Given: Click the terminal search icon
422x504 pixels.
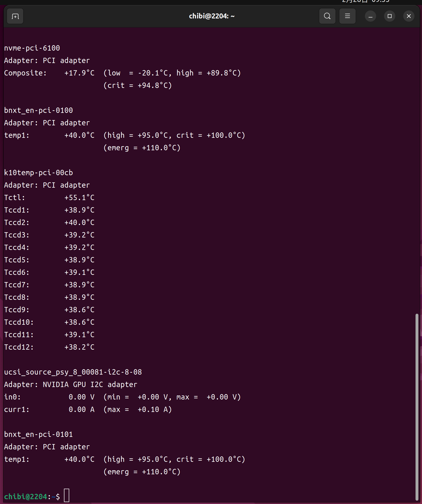Looking at the screenshot, I should pyautogui.click(x=327, y=16).
